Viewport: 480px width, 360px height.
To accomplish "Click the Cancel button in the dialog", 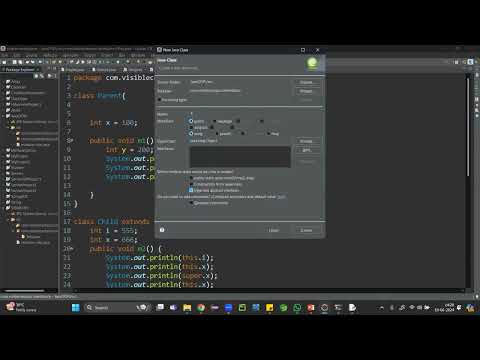I will (x=306, y=230).
